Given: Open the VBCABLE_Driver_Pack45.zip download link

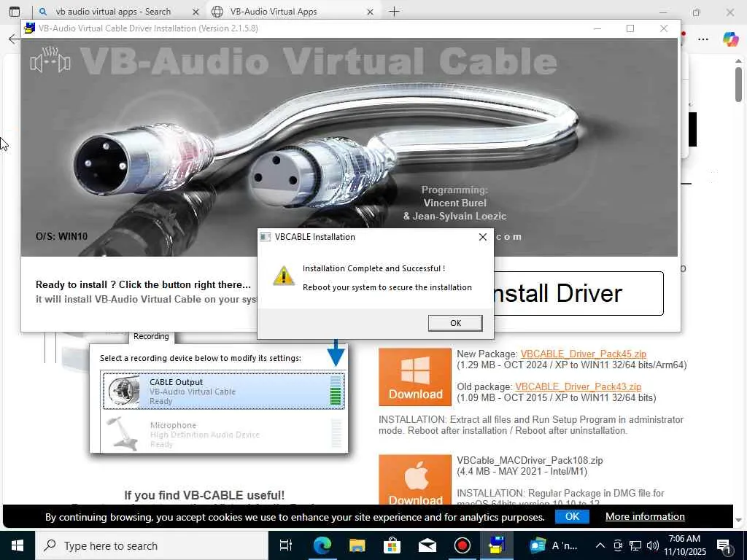Looking at the screenshot, I should pos(583,354).
